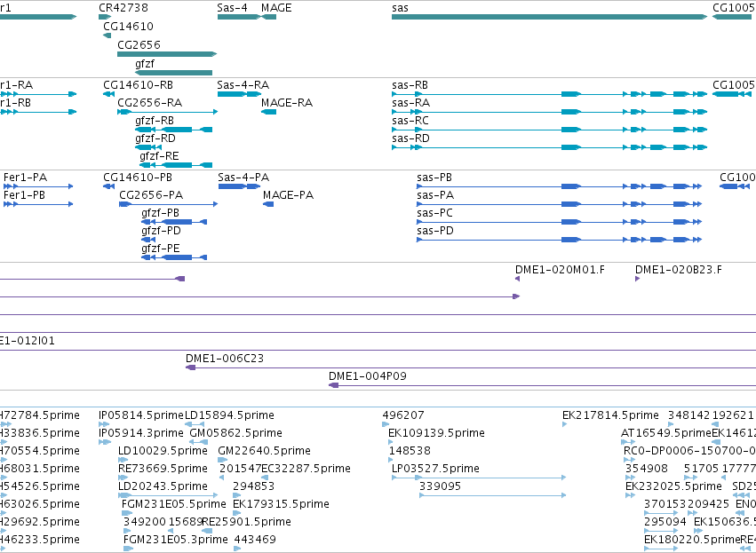This screenshot has height=553, width=756.
Task: Click the CG14610-PB protein label
Action: 138,178
